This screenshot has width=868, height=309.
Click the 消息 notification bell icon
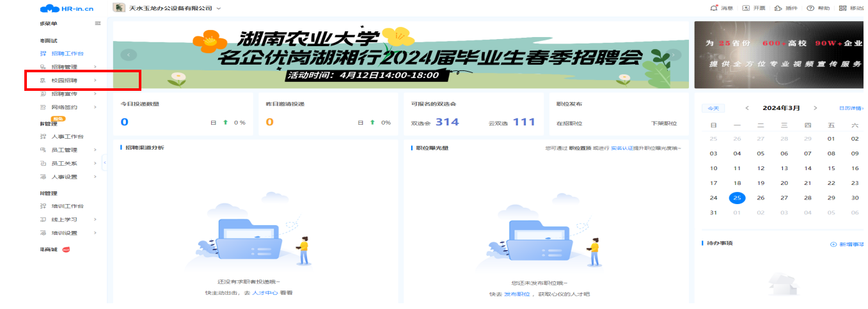(714, 8)
